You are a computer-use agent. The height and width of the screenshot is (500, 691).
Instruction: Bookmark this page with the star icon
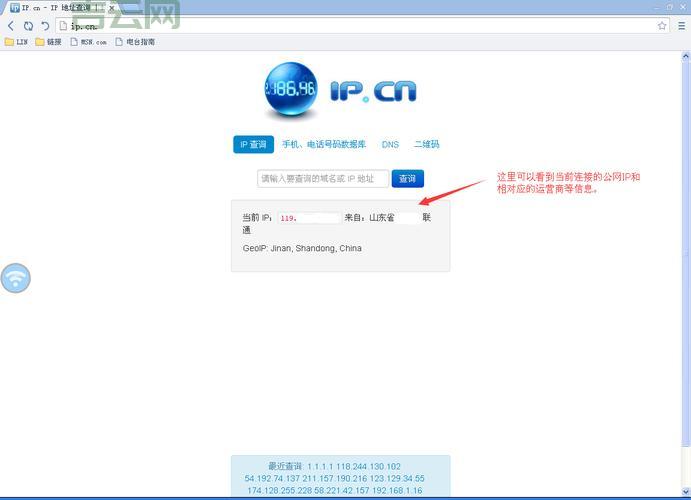(x=662, y=26)
